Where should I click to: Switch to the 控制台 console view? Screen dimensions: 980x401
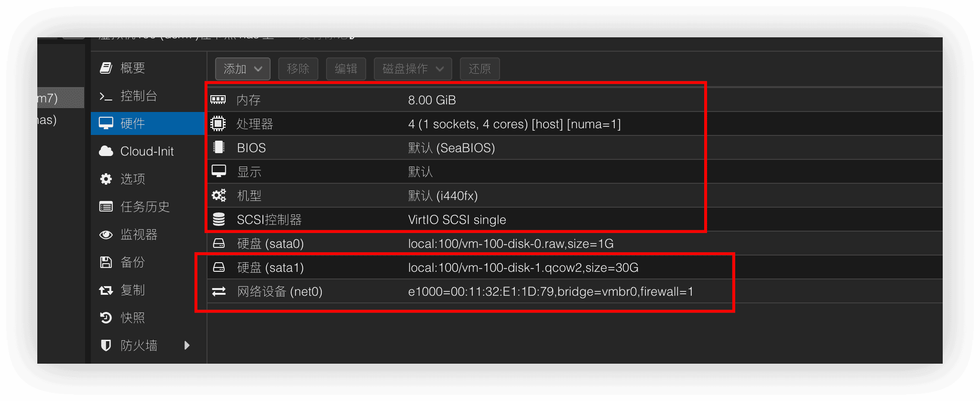138,96
